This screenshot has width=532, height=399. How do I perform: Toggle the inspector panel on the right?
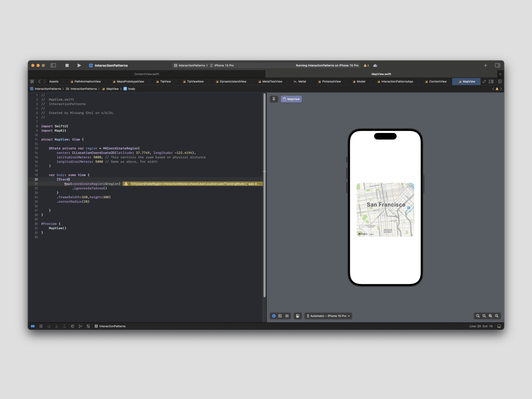click(x=497, y=66)
